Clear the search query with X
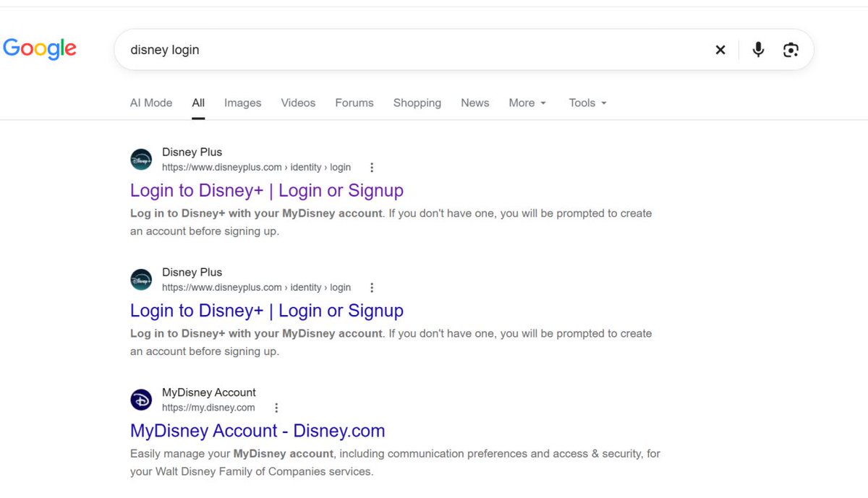This screenshot has height=498, width=868. pyautogui.click(x=720, y=50)
